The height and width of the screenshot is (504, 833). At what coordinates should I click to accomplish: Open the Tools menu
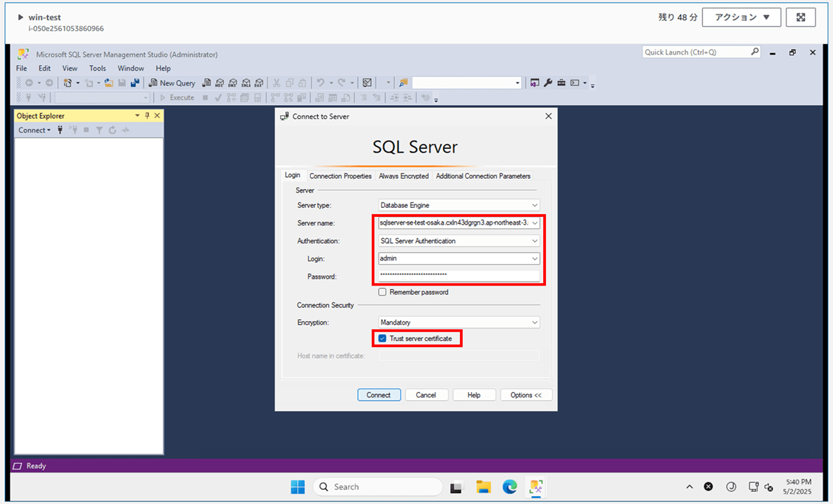pos(97,69)
